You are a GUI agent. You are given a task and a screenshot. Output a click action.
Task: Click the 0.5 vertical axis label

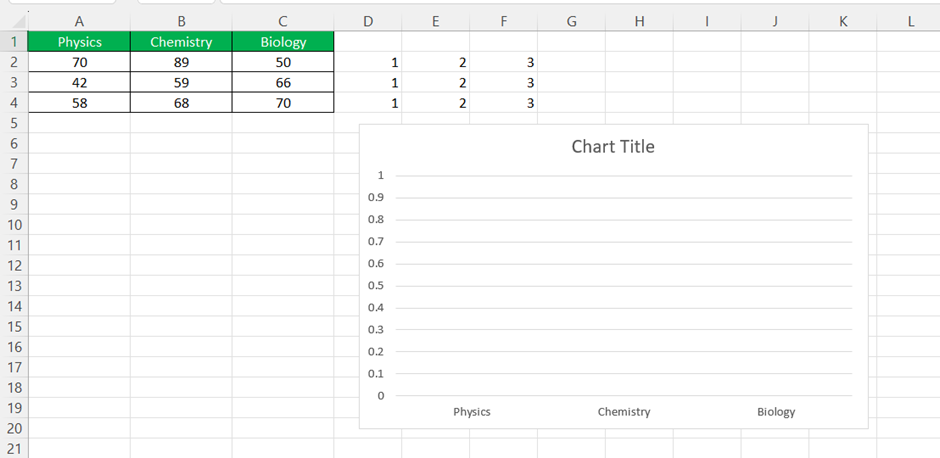376,285
